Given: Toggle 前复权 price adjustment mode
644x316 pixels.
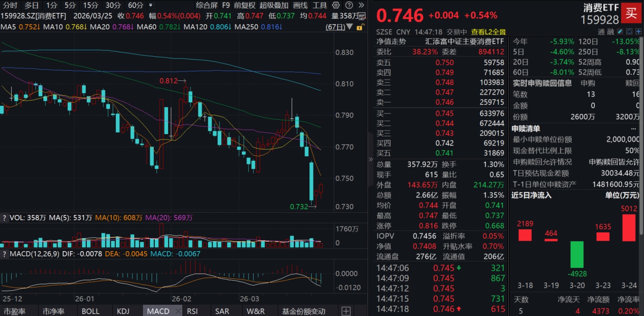Looking at the screenshot, I should point(245,5).
